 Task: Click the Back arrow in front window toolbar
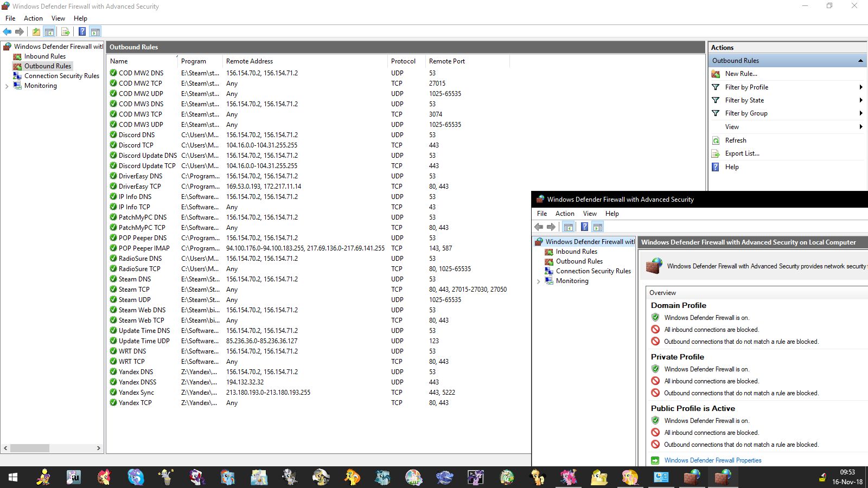[x=539, y=227]
